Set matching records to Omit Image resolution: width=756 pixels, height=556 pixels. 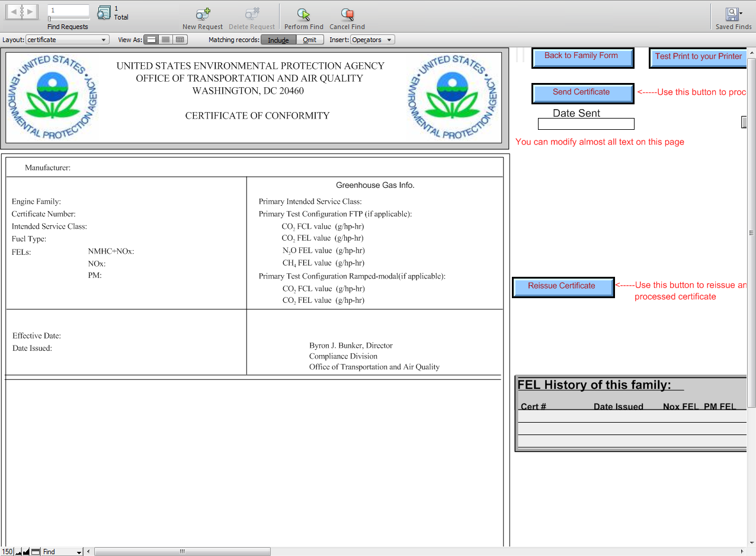[x=310, y=40]
